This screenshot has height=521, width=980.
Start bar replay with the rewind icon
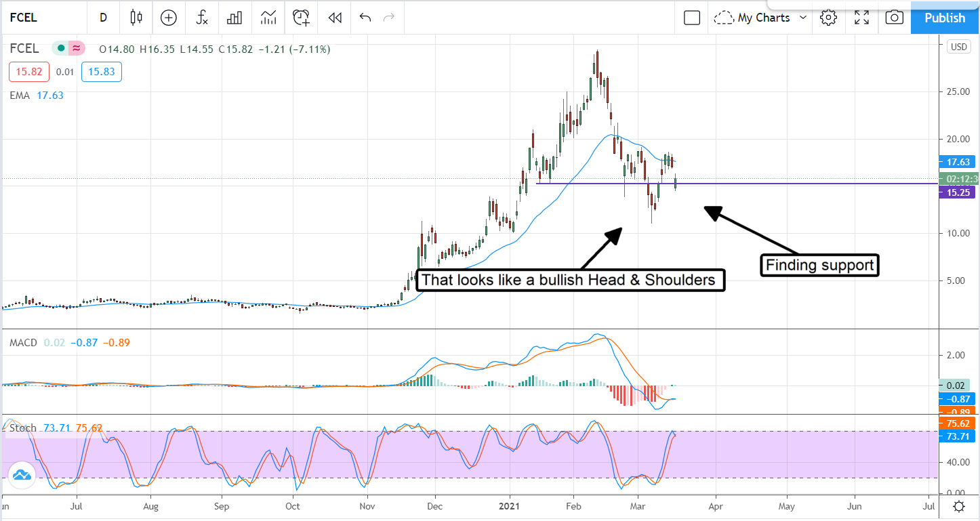pos(334,18)
